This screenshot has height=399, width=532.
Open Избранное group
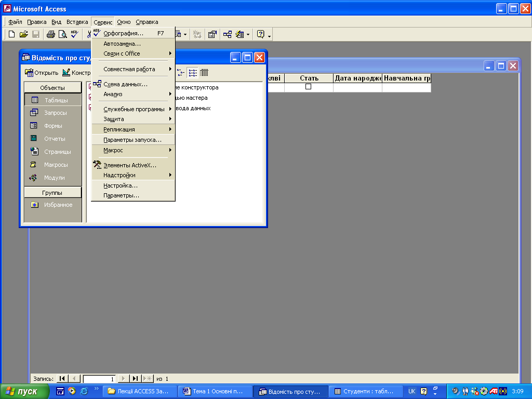pyautogui.click(x=53, y=205)
